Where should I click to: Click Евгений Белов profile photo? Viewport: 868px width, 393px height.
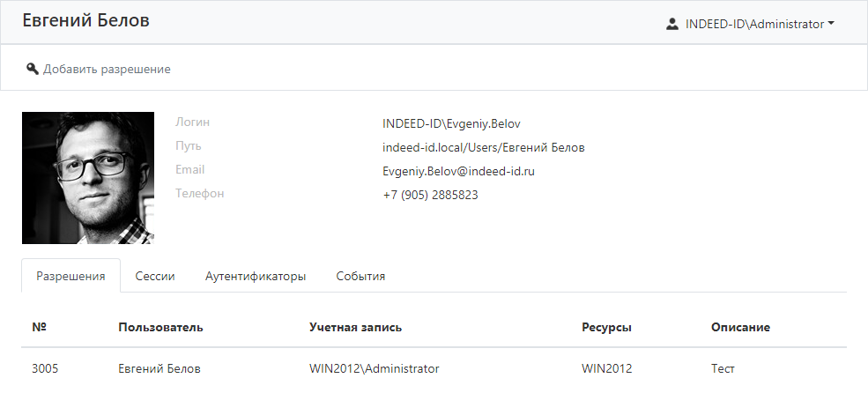88,178
